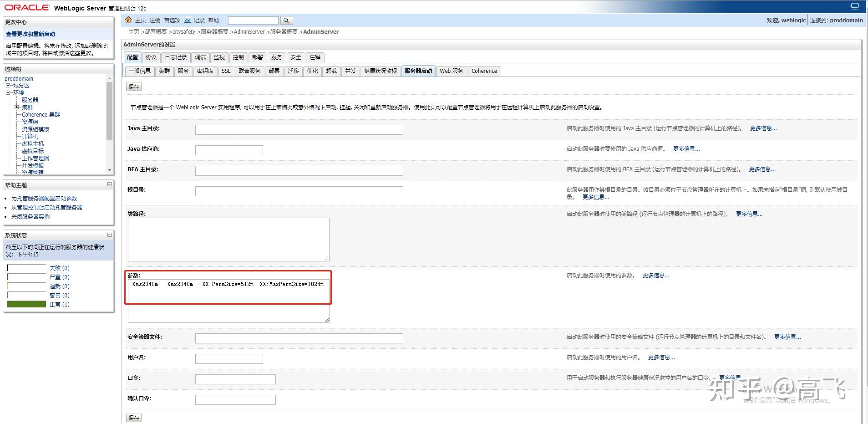Screen dimensions: 868x424
Task: Click the message bubble icon at top right
Action: coord(855,5)
